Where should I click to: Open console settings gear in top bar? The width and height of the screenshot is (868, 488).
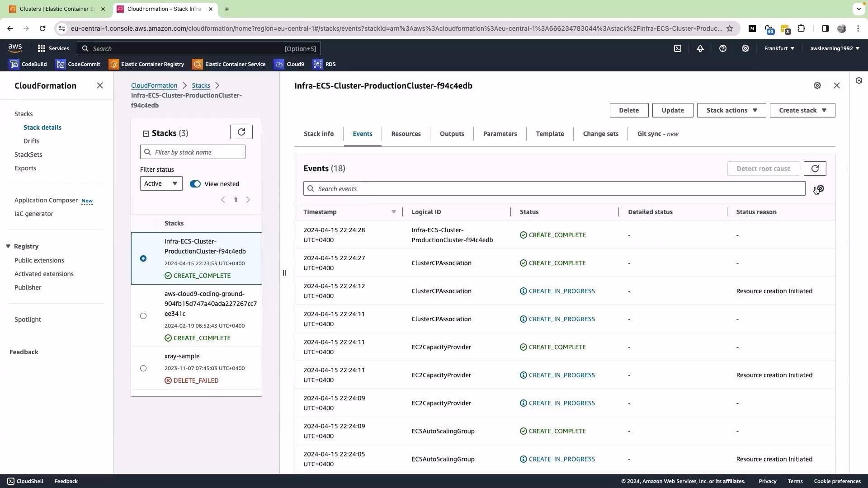point(745,48)
